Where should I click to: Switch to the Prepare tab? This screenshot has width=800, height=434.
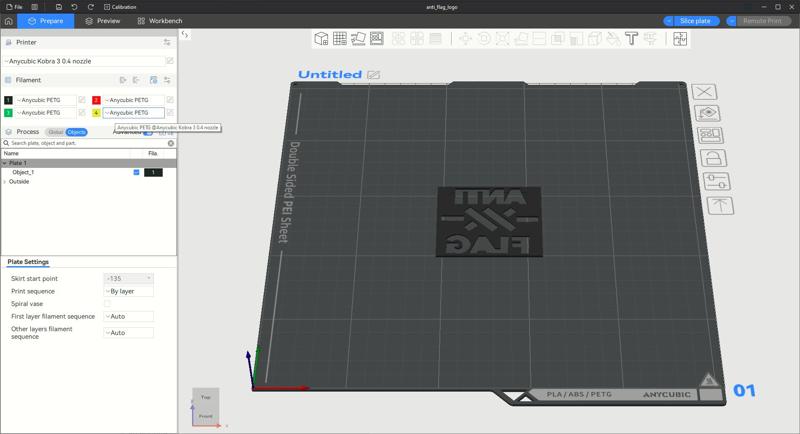[46, 21]
